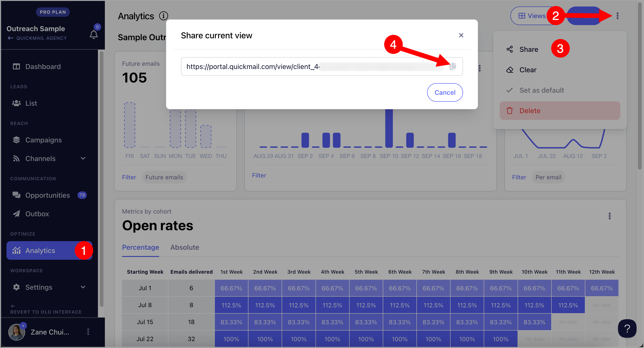Open Analytics in the sidebar
This screenshot has height=348, width=644.
pos(49,250)
